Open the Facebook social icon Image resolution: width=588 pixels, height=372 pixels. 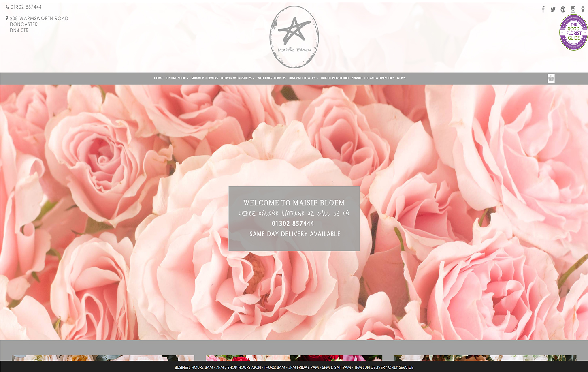pyautogui.click(x=543, y=9)
